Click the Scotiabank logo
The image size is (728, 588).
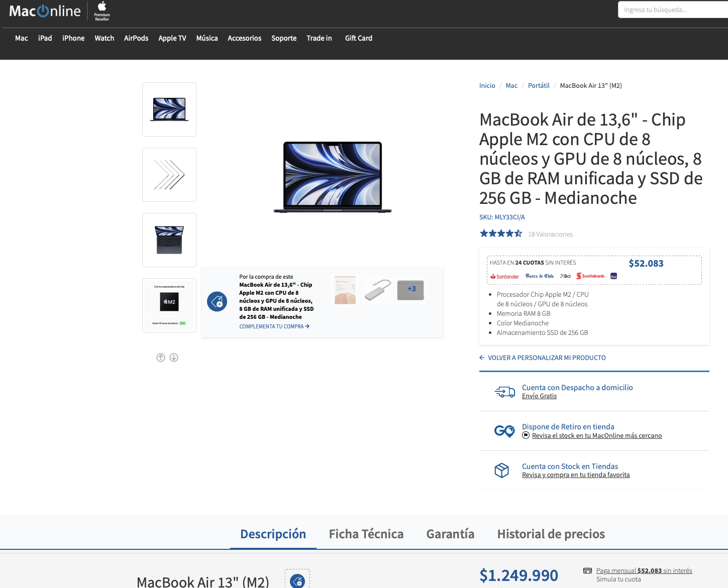tap(590, 276)
